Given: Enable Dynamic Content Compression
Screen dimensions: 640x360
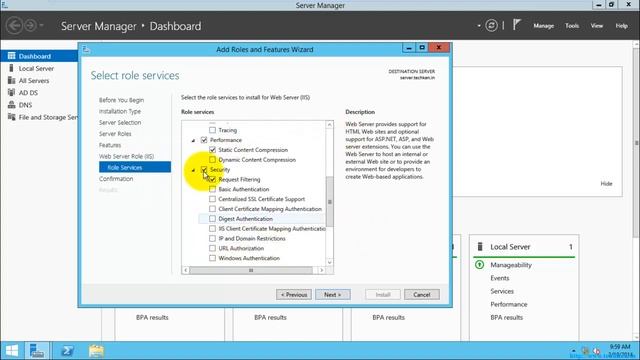Looking at the screenshot, I should click(x=212, y=160).
